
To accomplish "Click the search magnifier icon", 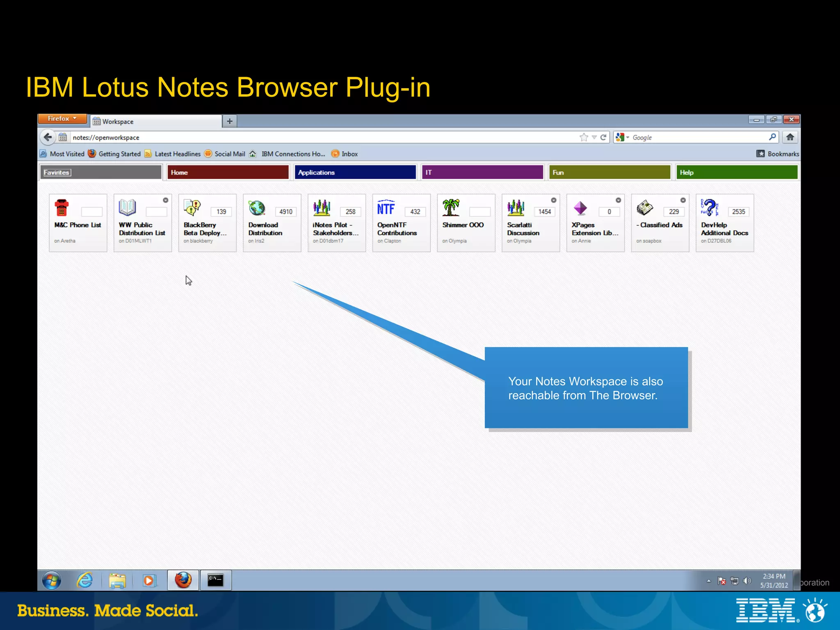I will click(x=772, y=137).
